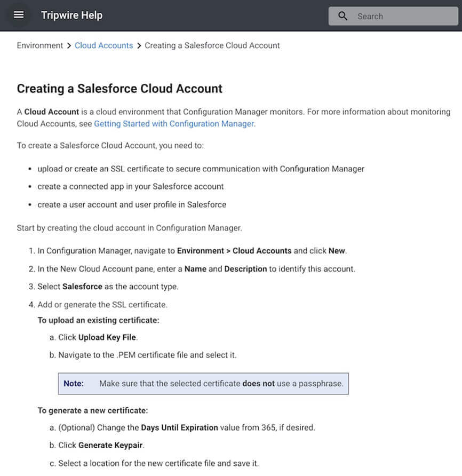The height and width of the screenshot is (476, 462).
Task: Click the chevron after Cloud Accounts breadcrumb
Action: [139, 45]
